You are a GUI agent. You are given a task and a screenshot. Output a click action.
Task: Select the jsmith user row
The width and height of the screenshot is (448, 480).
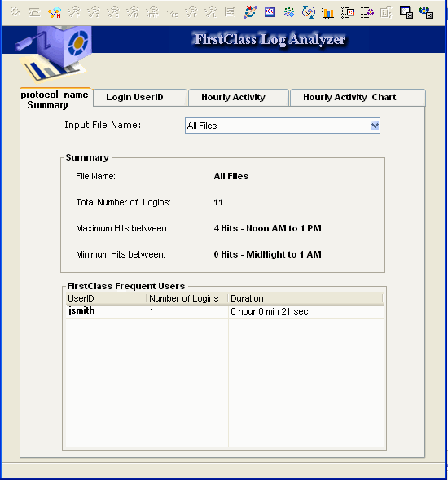point(225,311)
